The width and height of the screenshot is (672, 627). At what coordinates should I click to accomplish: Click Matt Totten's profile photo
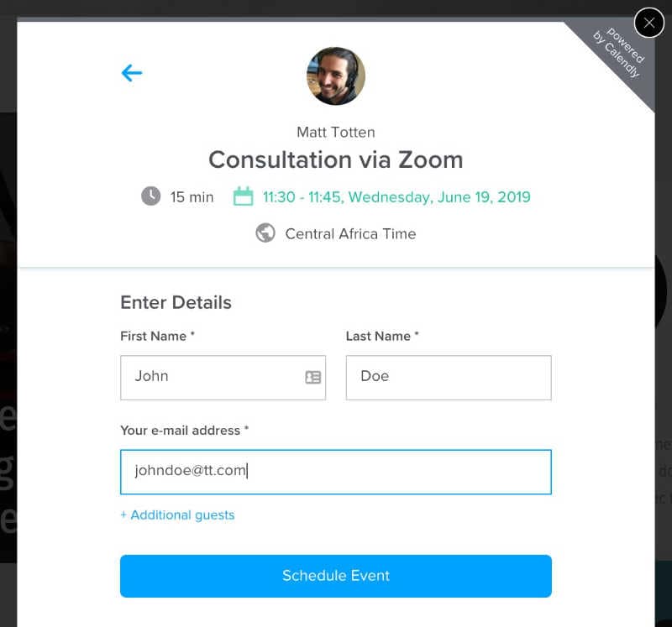(336, 76)
